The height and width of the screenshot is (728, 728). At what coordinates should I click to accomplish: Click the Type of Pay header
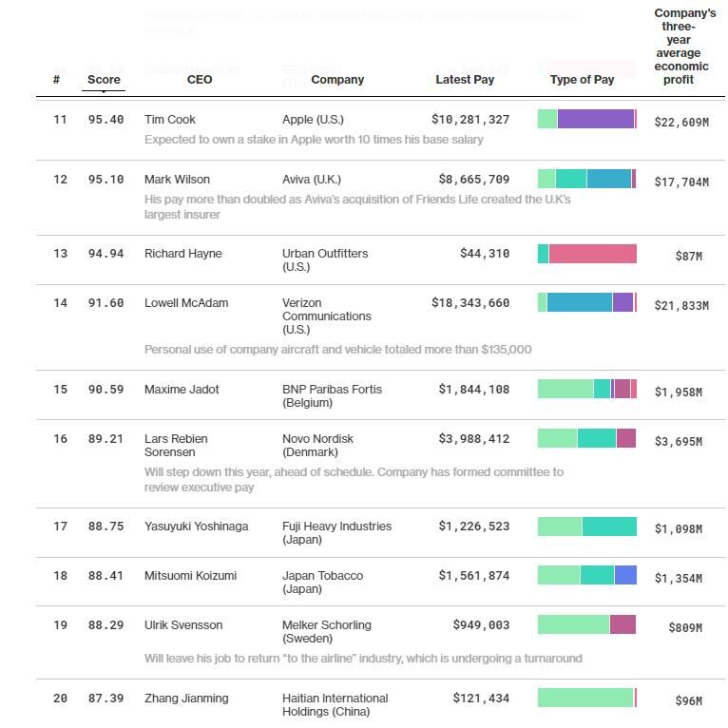(x=582, y=80)
